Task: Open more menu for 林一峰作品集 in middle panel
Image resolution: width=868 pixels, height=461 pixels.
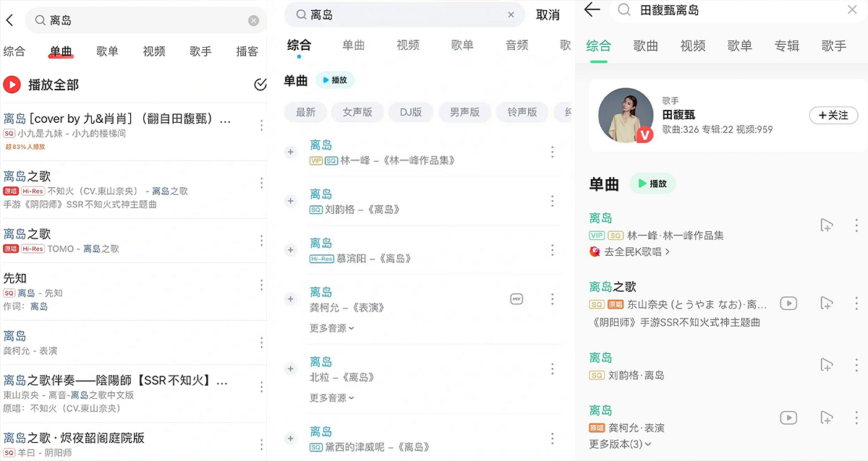Action: (x=552, y=152)
